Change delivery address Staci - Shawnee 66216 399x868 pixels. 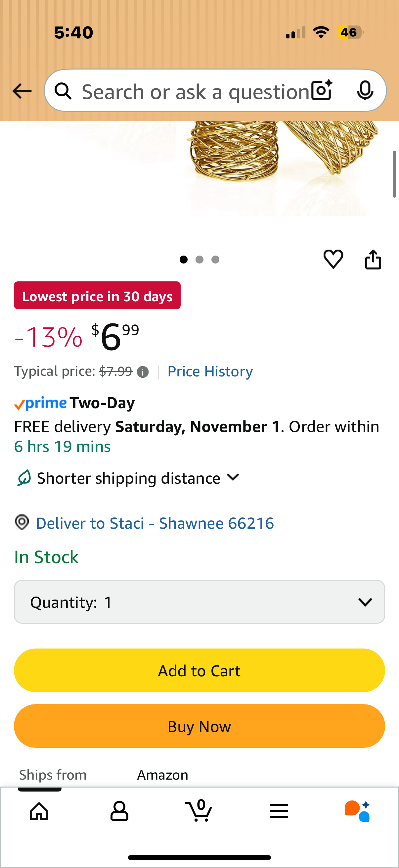coord(155,523)
